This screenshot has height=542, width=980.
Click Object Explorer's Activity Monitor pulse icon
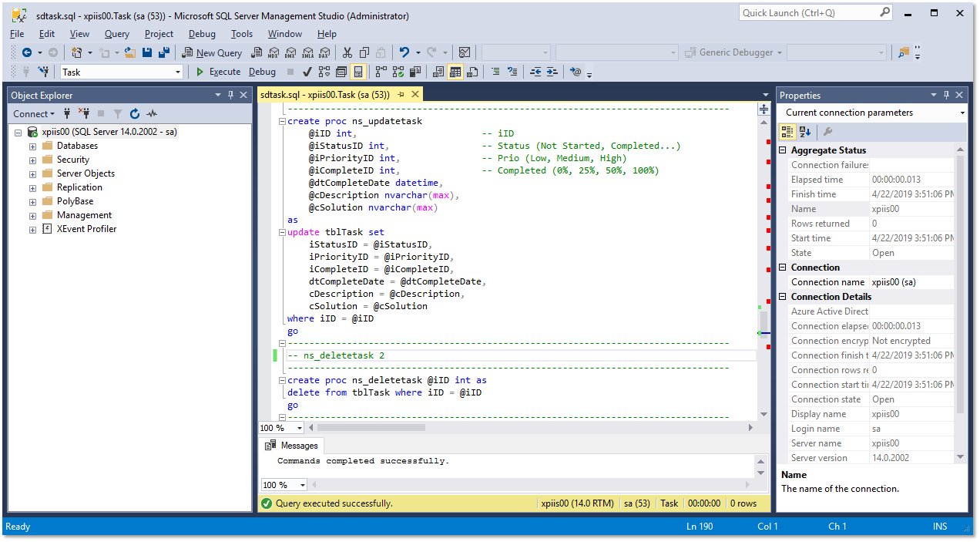[x=153, y=113]
